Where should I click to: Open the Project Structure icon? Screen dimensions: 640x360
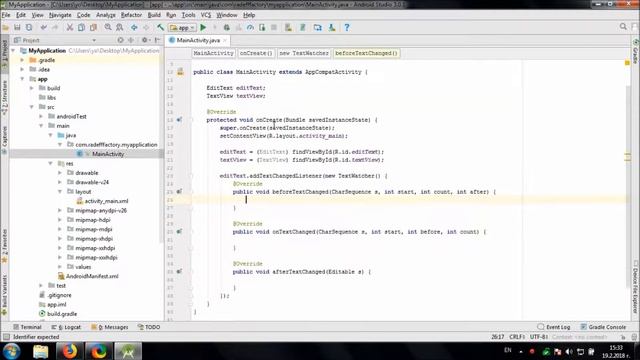318,27
